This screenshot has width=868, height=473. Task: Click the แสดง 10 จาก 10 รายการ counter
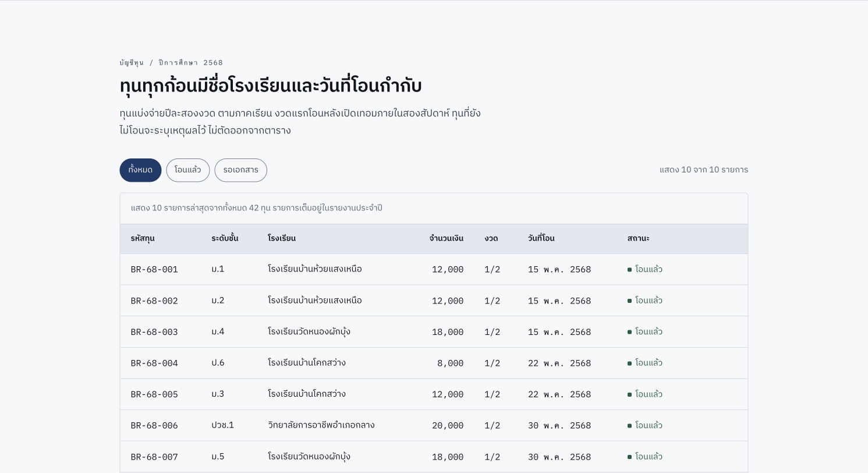[704, 170]
